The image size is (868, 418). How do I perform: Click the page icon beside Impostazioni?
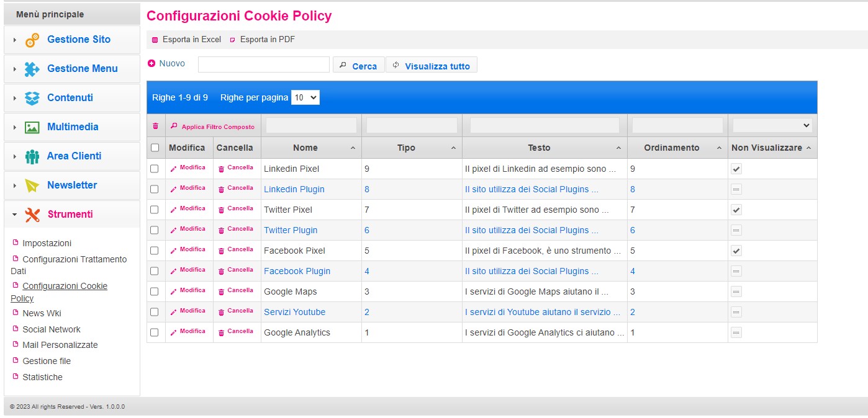pyautogui.click(x=16, y=242)
